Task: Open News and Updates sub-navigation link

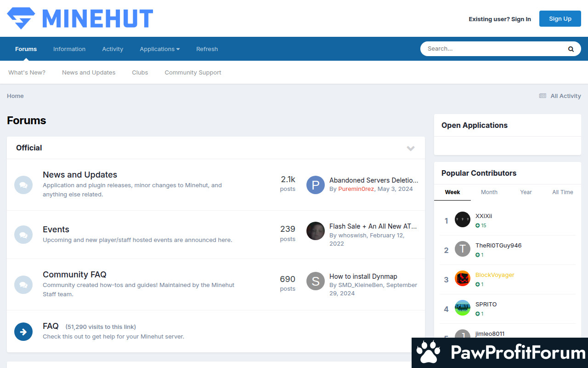Action: click(x=89, y=72)
